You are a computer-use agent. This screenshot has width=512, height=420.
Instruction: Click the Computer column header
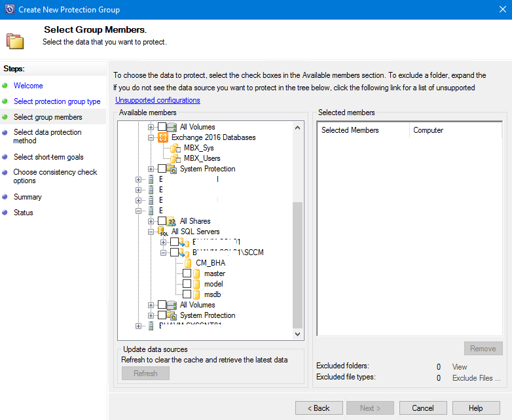[x=428, y=130]
